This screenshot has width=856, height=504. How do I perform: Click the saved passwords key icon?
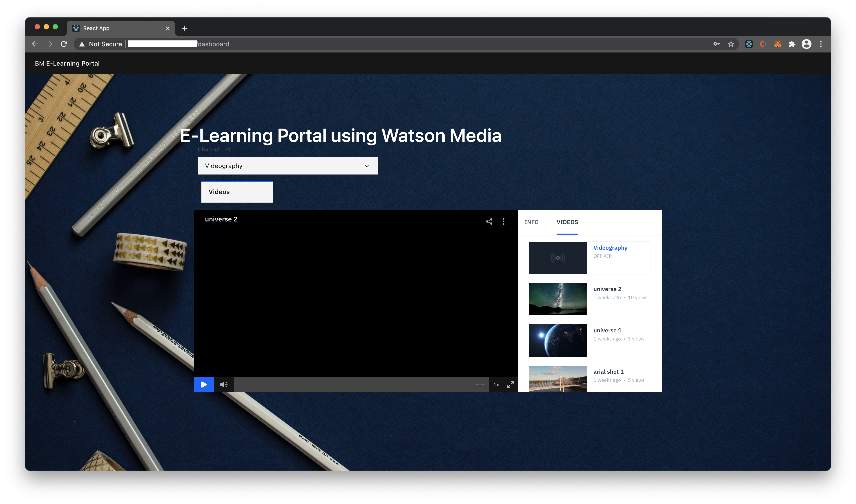pos(716,44)
